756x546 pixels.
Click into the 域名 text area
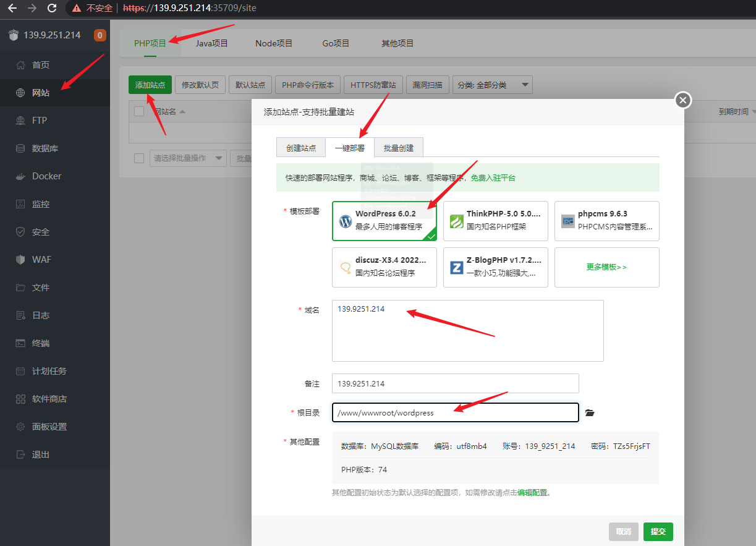tap(467, 331)
